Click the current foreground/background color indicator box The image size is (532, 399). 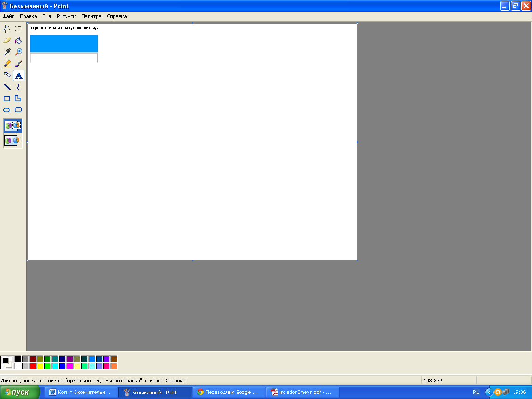(x=7, y=363)
